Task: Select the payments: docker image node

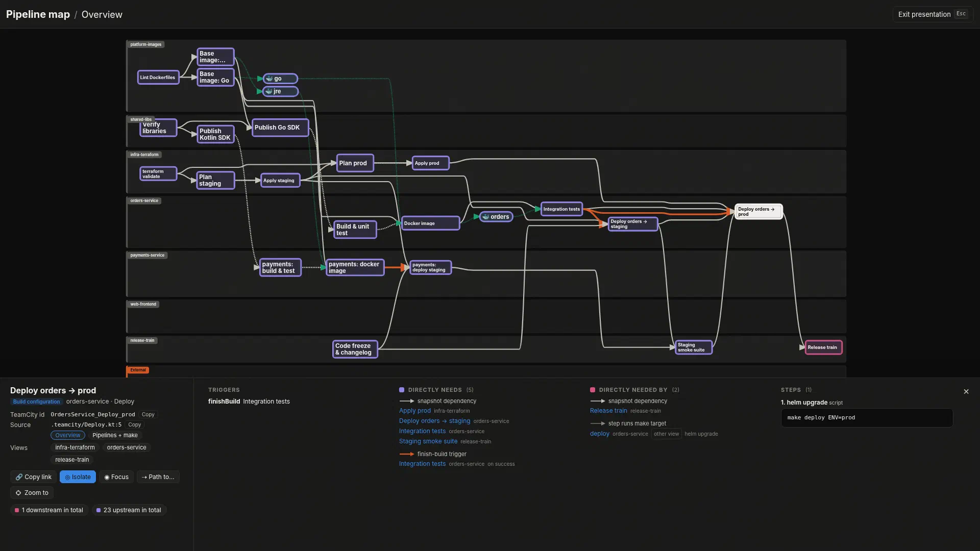Action: tap(355, 267)
